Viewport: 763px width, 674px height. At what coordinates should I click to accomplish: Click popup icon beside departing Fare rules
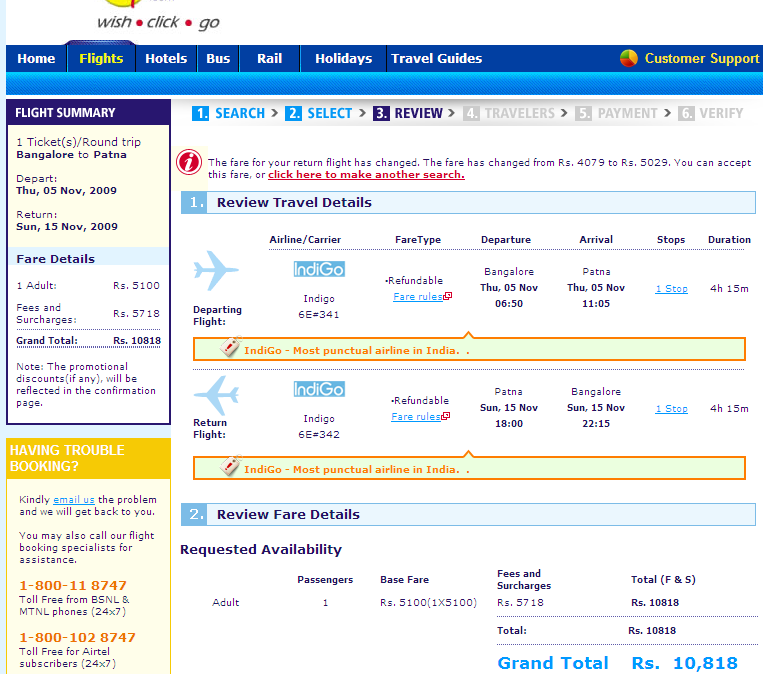point(448,295)
